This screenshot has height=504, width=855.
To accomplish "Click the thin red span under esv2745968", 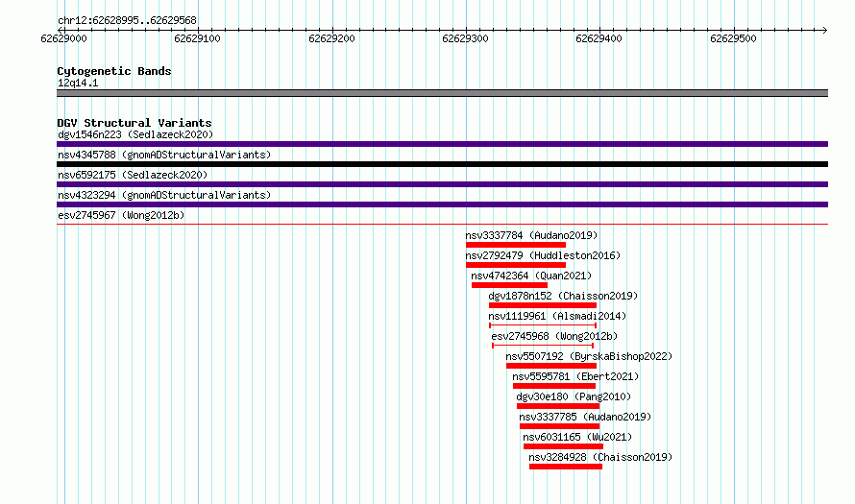I will 543,346.
